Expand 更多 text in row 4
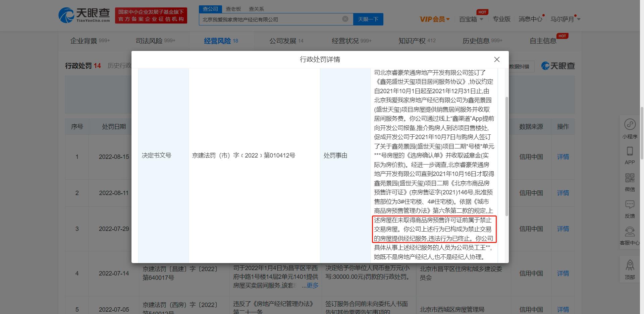This screenshot has width=644, height=314. point(312,286)
